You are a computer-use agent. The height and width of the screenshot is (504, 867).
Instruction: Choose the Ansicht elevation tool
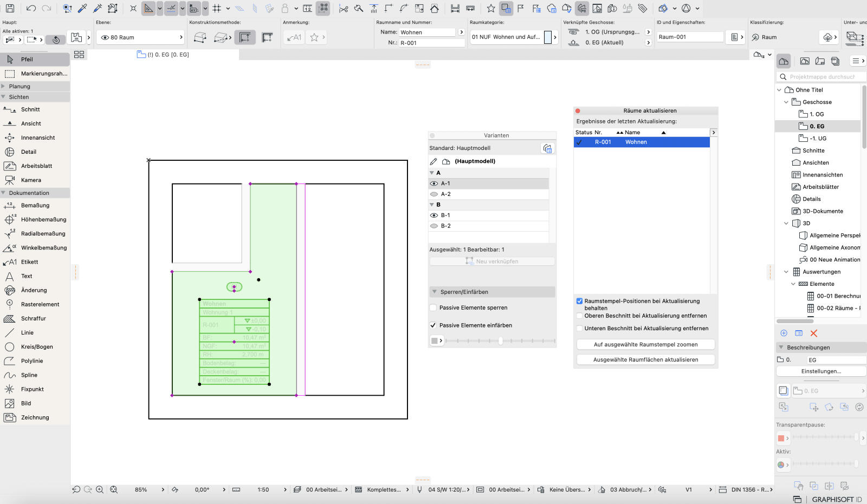[x=35, y=123]
